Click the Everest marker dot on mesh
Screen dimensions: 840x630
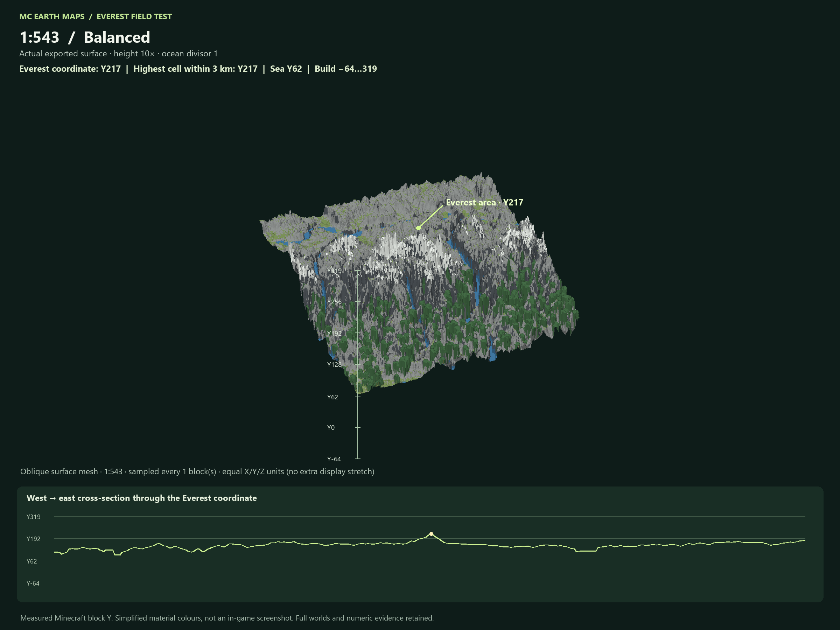coord(418,228)
